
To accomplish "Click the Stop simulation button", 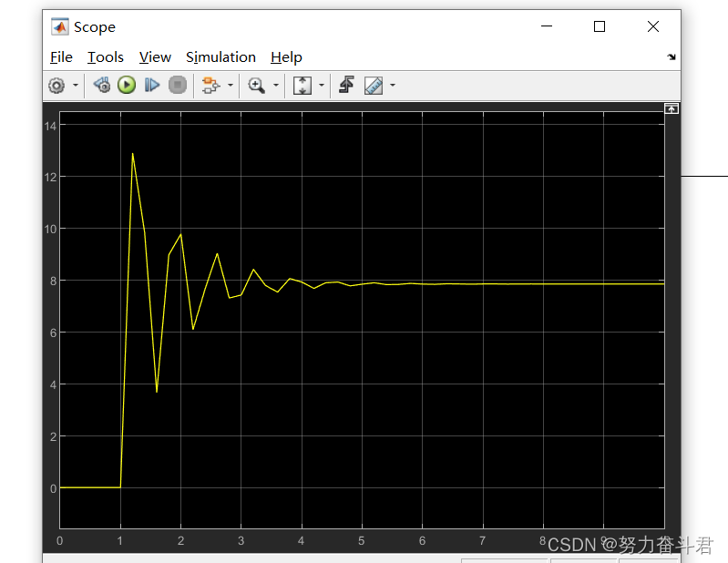I will 178,85.
